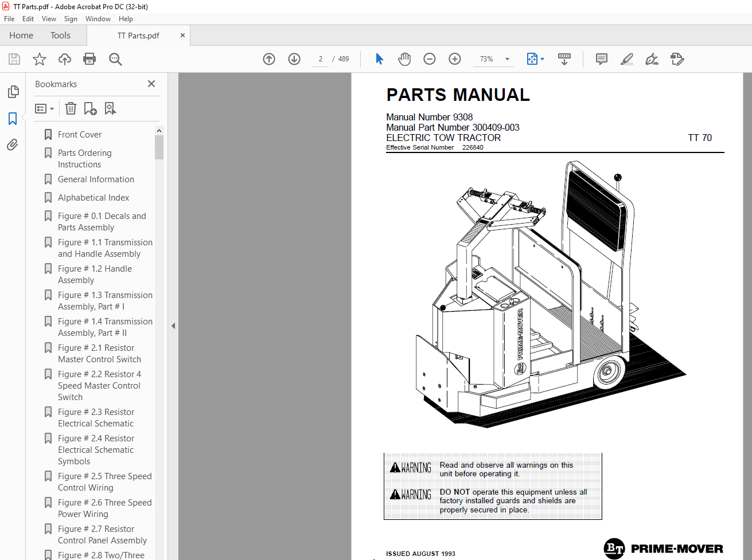Image resolution: width=752 pixels, height=560 pixels.
Task: Go to General Information bookmark
Action: [96, 179]
